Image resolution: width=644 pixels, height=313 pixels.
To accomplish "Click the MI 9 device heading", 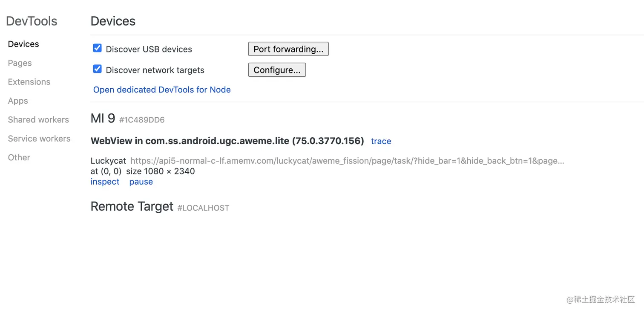I will [x=103, y=118].
